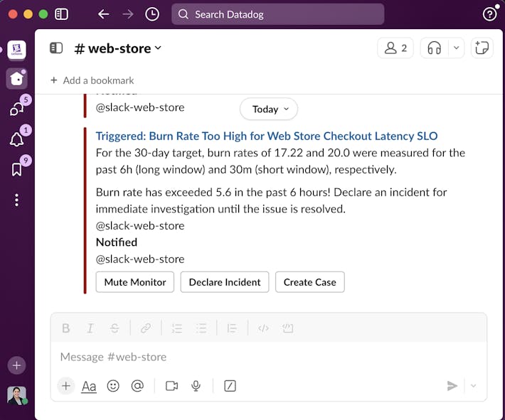Record an audio clip with microphone icon
Image resolution: width=505 pixels, height=420 pixels.
coord(196,386)
